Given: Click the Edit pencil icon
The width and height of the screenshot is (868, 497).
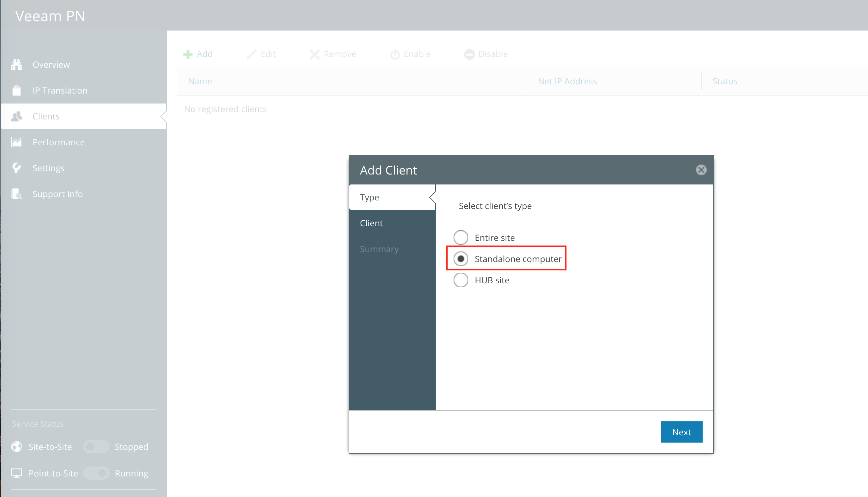Looking at the screenshot, I should (x=252, y=54).
